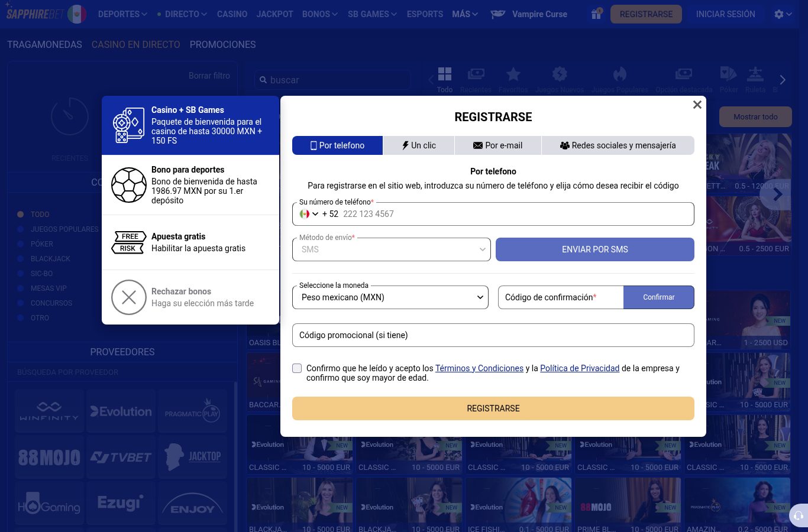Screen dimensions: 808x532
Task: Select the Recientes category icon
Action: point(476,80)
